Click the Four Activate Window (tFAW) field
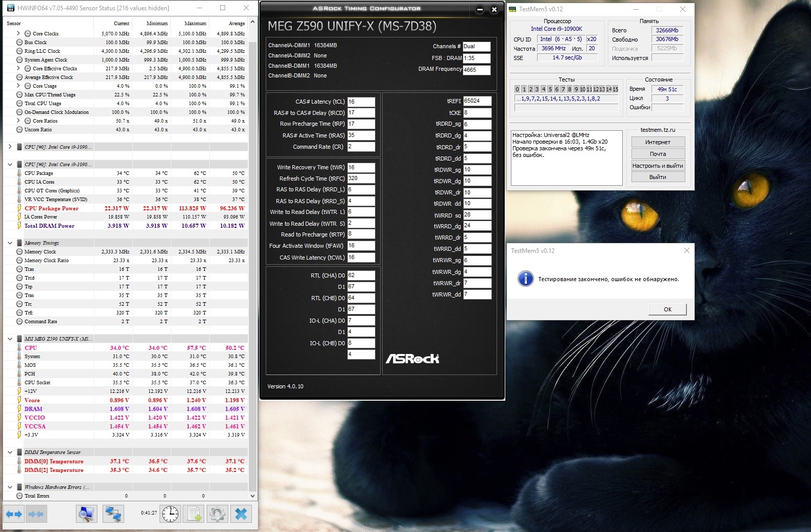 [x=361, y=246]
